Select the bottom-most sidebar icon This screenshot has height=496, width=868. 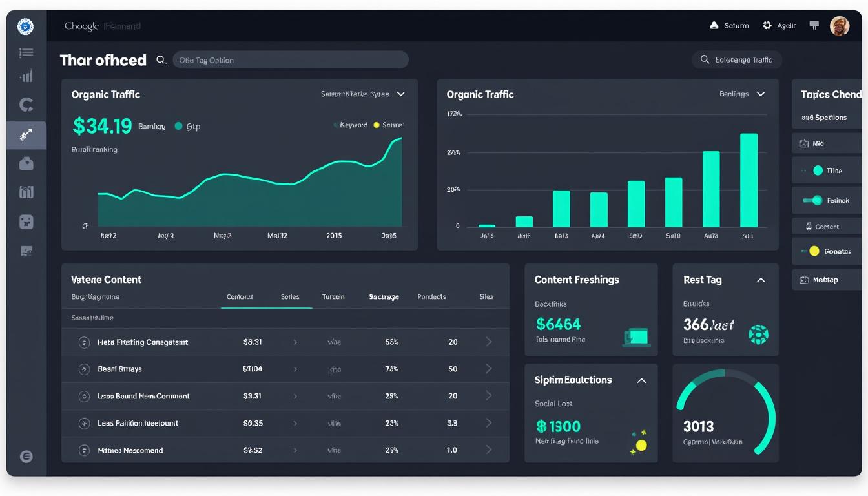point(26,456)
